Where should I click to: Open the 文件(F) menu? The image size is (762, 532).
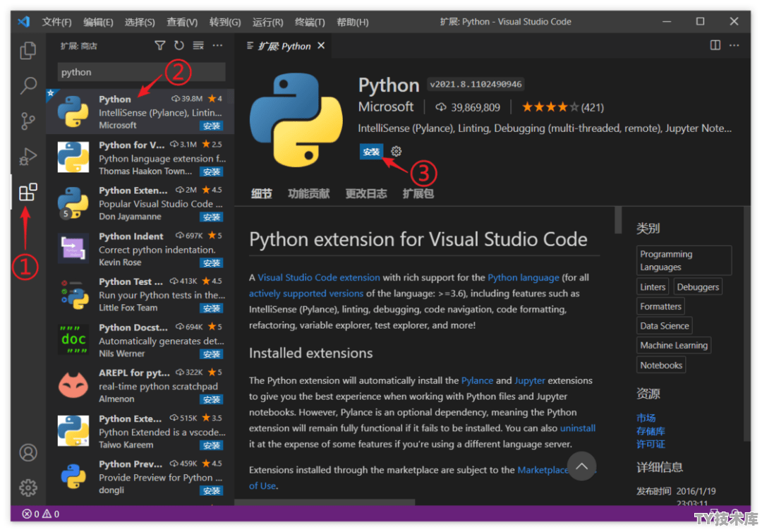[x=56, y=22]
